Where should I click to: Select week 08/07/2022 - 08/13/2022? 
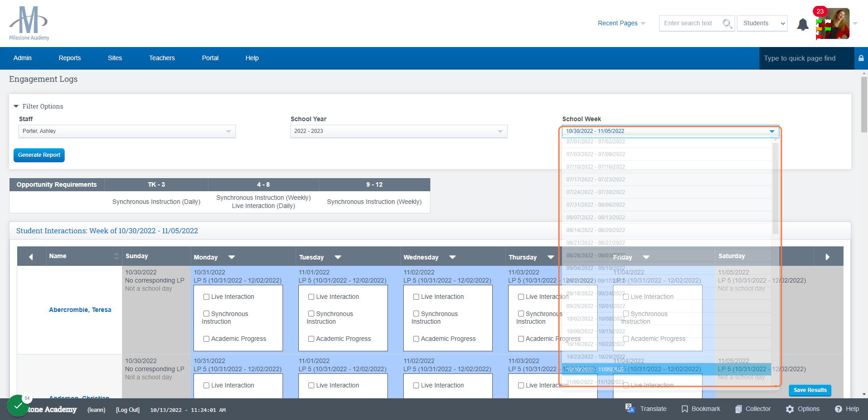667,217
